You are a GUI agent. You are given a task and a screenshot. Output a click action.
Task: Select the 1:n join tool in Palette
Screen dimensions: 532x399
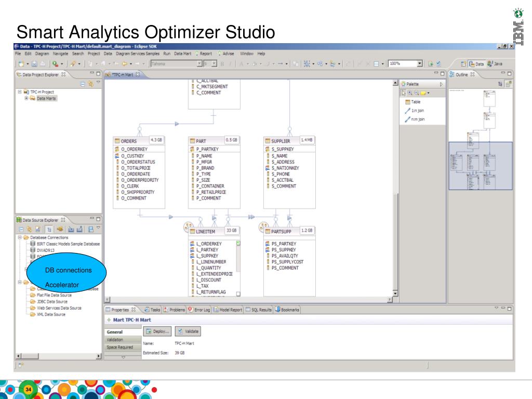(x=414, y=111)
